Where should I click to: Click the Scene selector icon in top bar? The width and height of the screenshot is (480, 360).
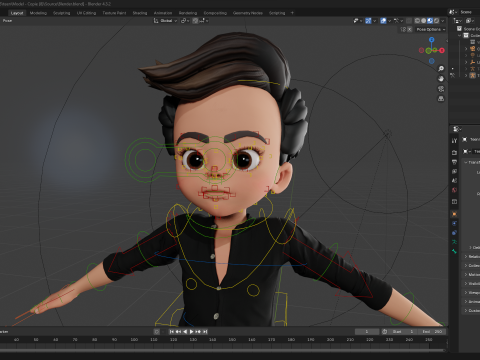[452, 12]
